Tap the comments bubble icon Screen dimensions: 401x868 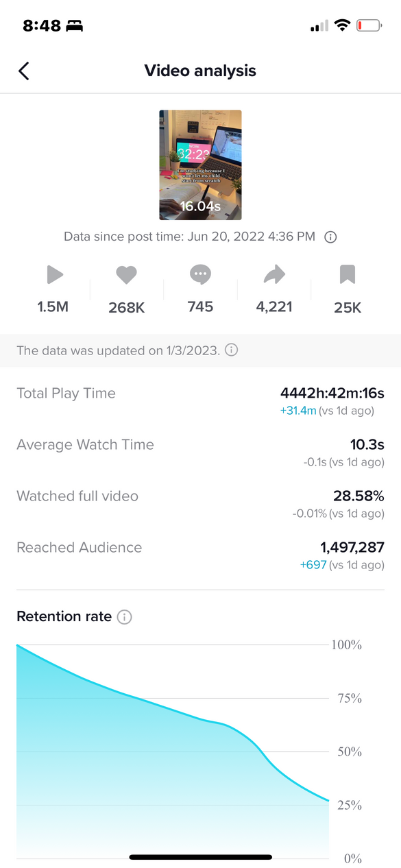point(200,276)
